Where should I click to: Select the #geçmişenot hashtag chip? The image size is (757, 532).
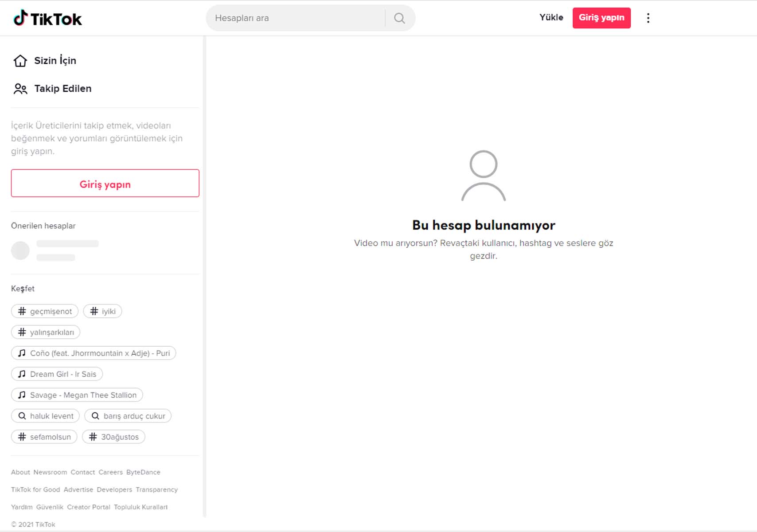click(x=45, y=311)
